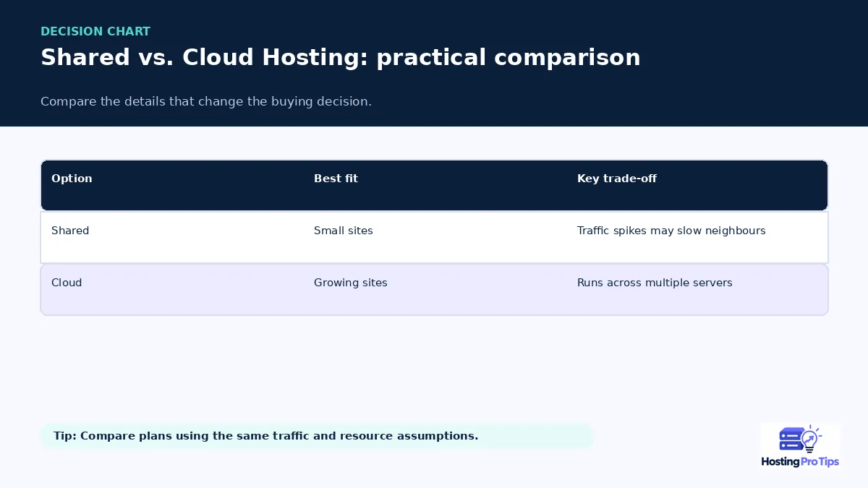Click "Runs across multiple servers" cell
The image size is (868, 488).
655,283
